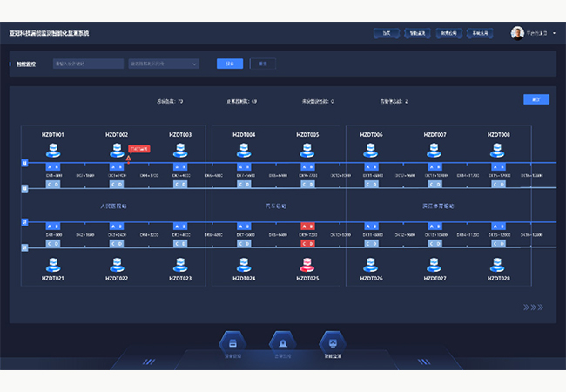Click the HZDT001 device icon

tap(53, 151)
